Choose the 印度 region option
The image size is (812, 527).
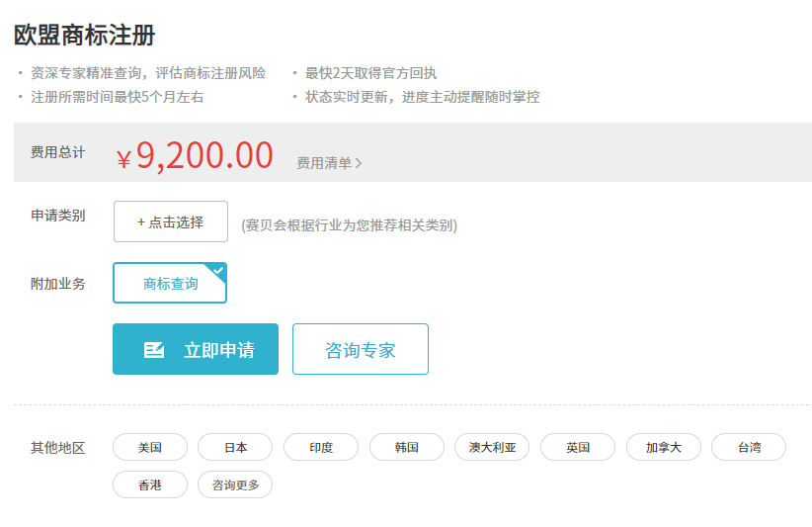[321, 447]
